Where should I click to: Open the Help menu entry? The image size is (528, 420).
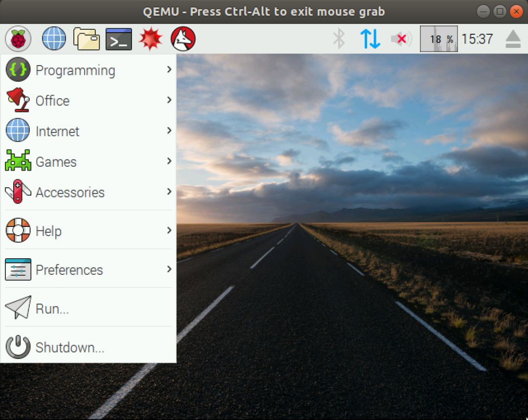tap(88, 231)
